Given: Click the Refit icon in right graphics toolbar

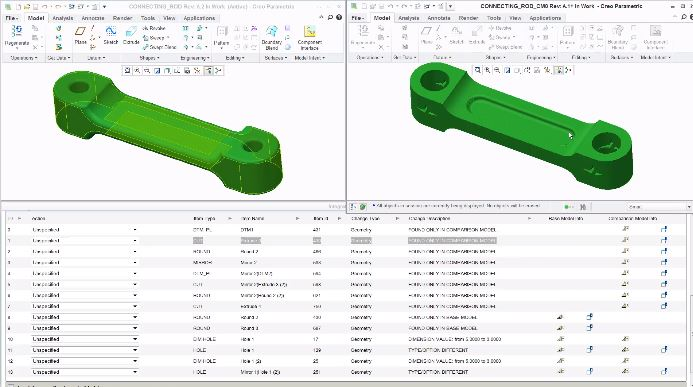Looking at the screenshot, I should pyautogui.click(x=478, y=70).
